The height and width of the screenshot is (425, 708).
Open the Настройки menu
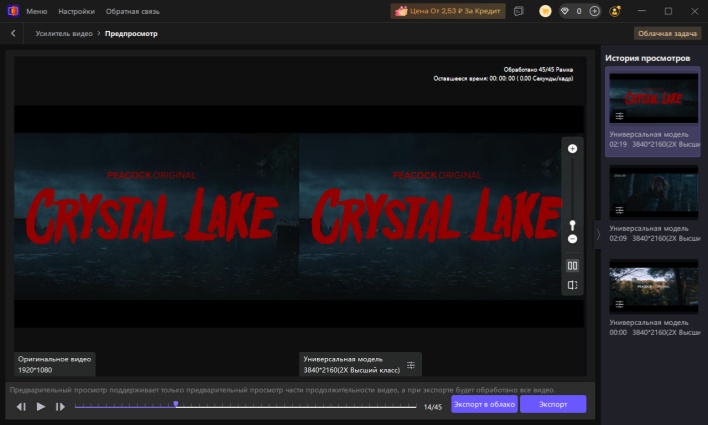click(76, 11)
